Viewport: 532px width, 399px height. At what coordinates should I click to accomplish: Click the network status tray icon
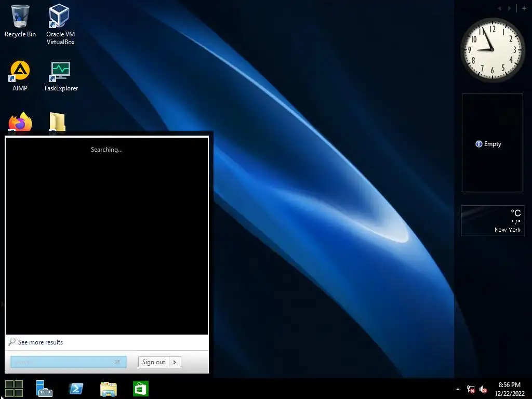tap(471, 389)
